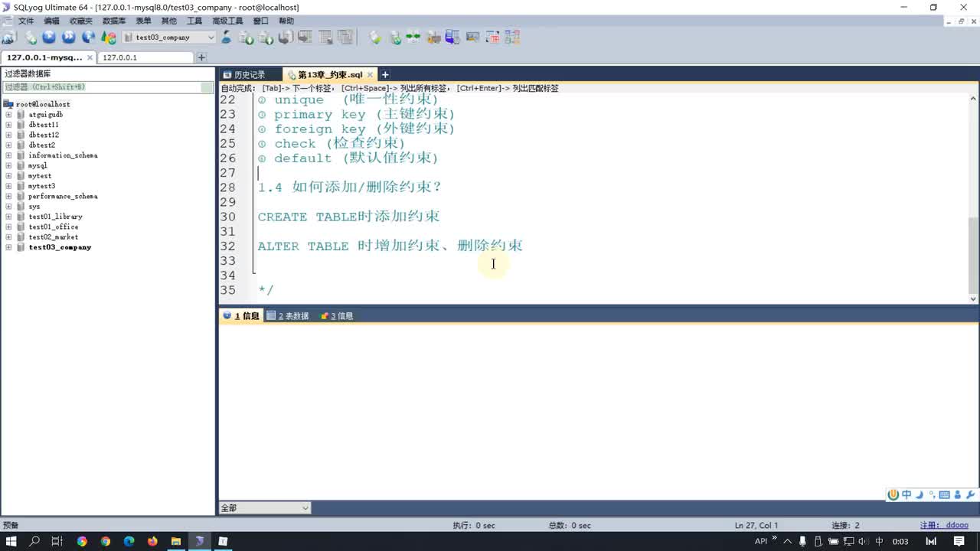Screen dimensions: 980x551
Task: Open the 数据库 menu
Action: point(114,21)
